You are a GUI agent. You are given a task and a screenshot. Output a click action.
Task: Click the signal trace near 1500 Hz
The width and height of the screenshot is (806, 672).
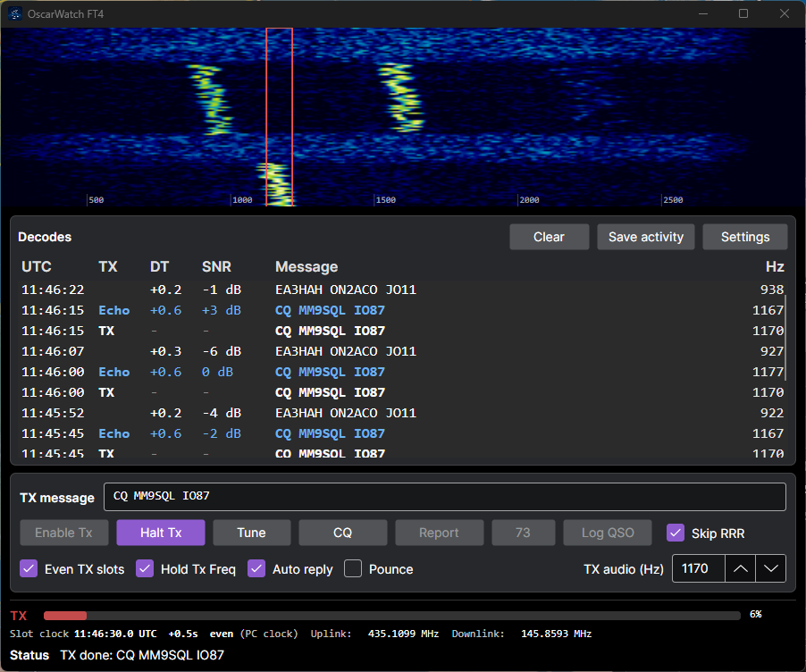coord(401,97)
